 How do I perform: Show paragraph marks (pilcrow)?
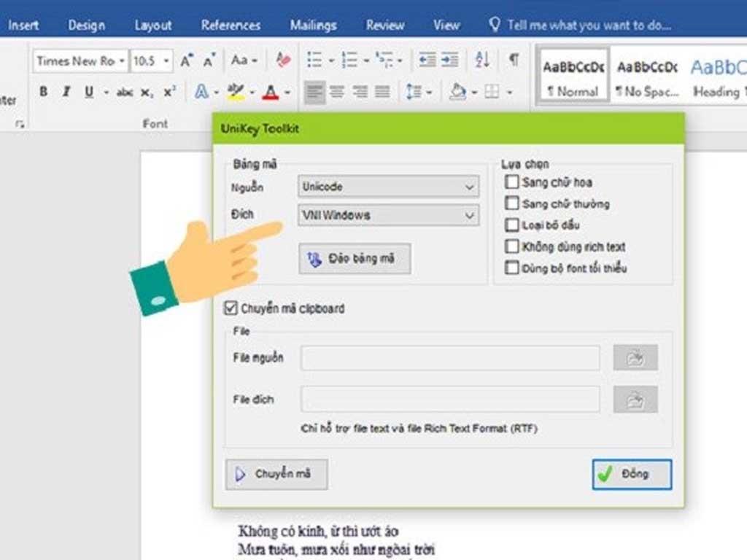[514, 60]
